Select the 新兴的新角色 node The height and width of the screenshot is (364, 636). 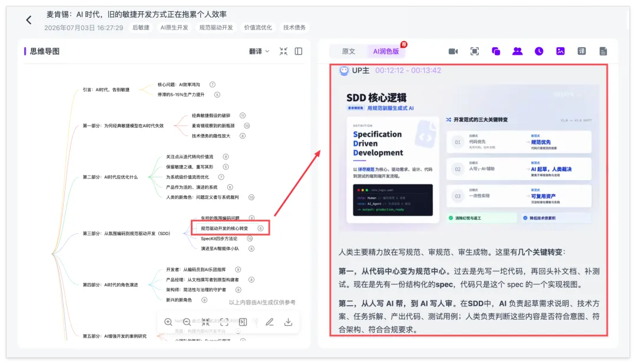click(x=178, y=300)
